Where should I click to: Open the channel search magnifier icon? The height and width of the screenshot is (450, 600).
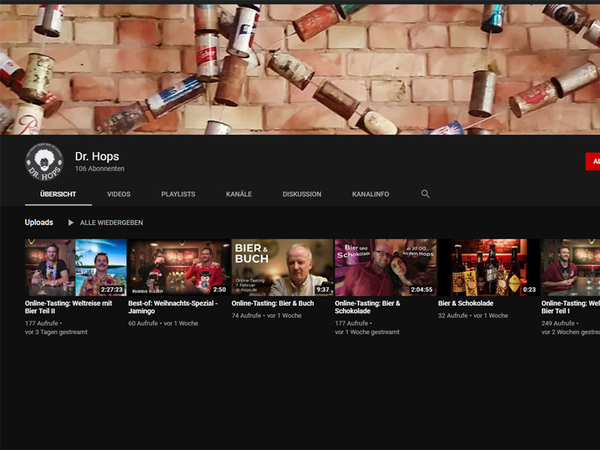coord(425,194)
